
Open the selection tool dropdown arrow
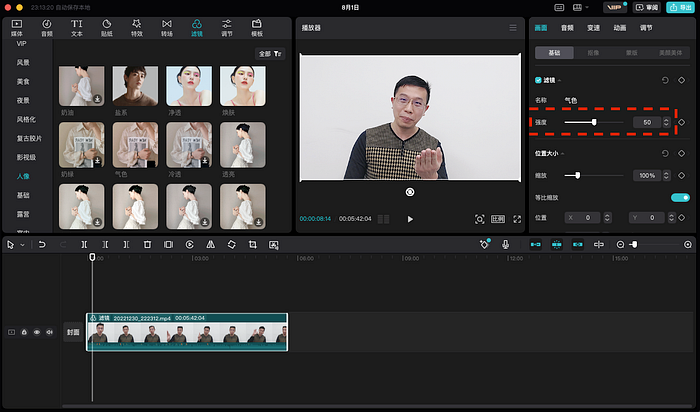coord(23,244)
